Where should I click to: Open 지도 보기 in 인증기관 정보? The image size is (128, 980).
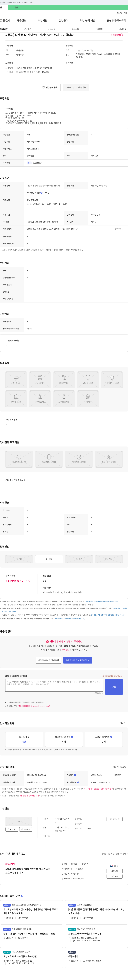tap(119, 775)
